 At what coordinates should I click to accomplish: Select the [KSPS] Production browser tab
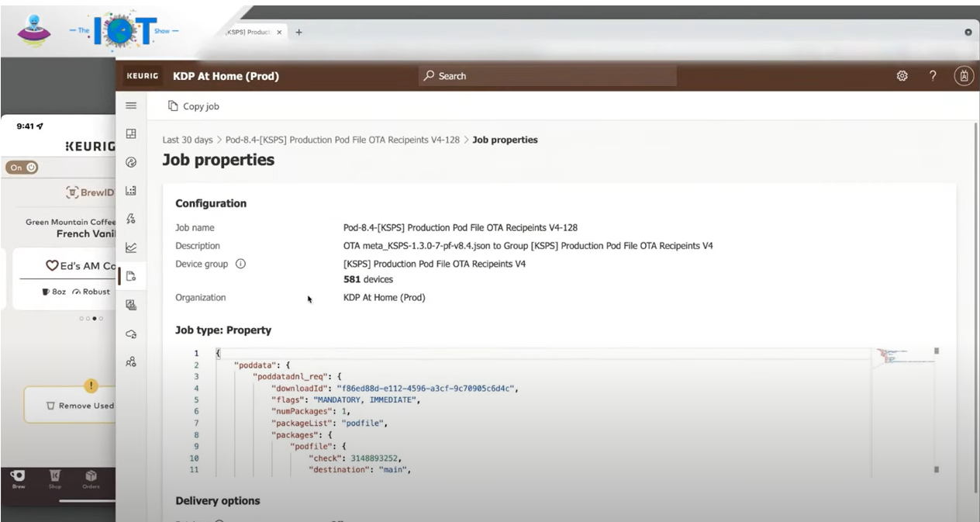tap(254, 33)
